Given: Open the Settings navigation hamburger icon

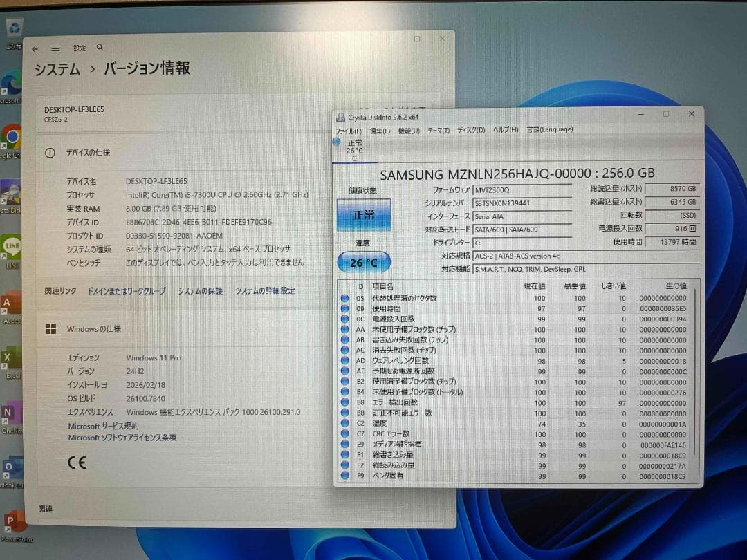Looking at the screenshot, I should 55,48.
